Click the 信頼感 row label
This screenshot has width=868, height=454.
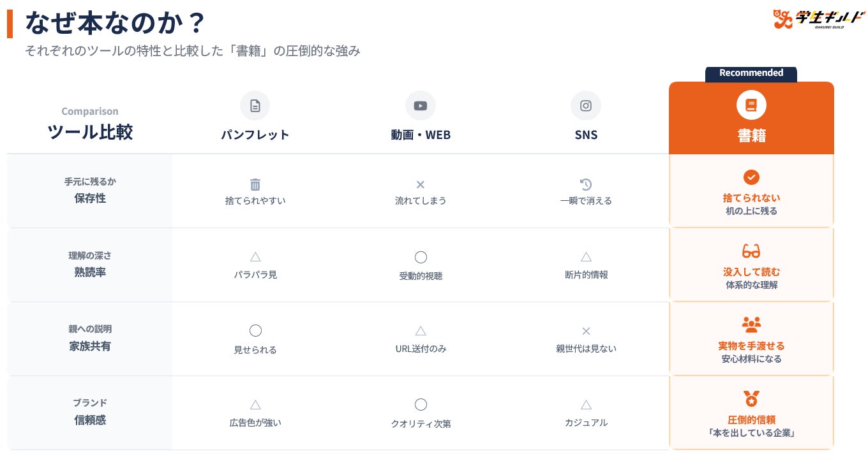90,420
